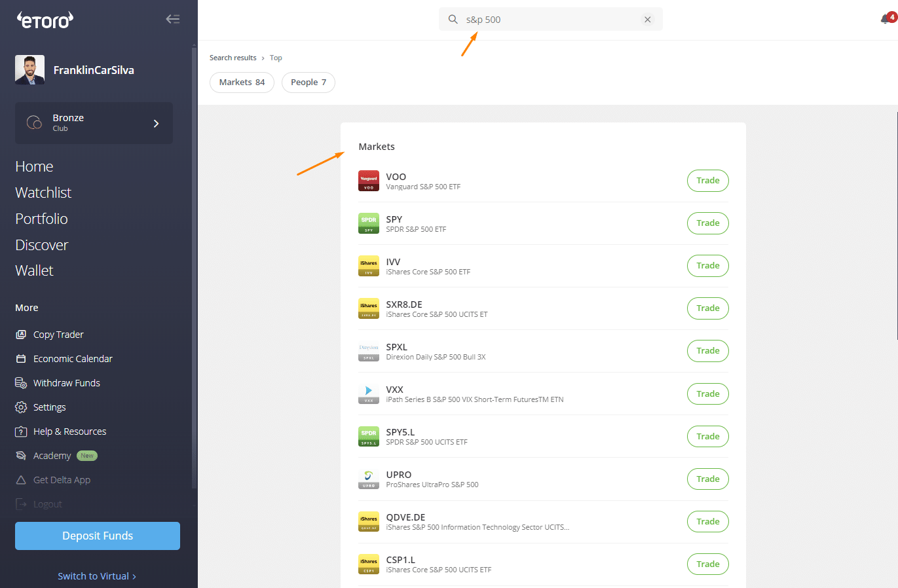This screenshot has height=588, width=898.
Task: Click the UPRO ProShares logo
Action: (369, 479)
